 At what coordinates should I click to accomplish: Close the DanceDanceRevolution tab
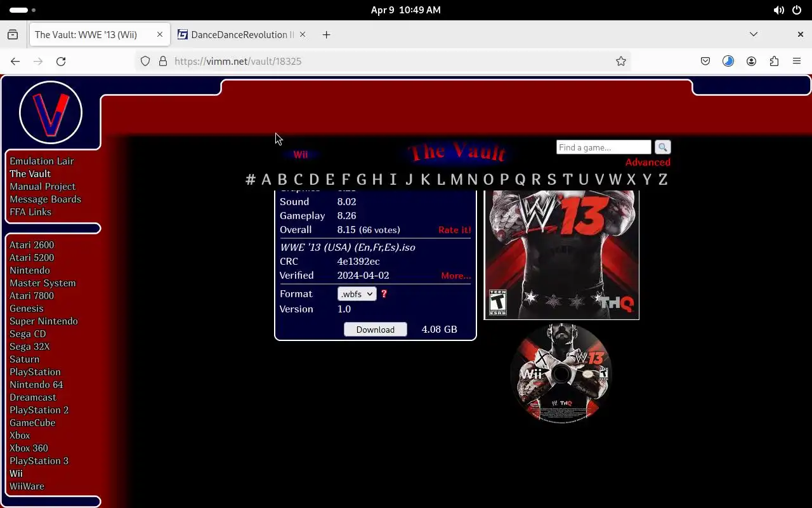coord(303,34)
